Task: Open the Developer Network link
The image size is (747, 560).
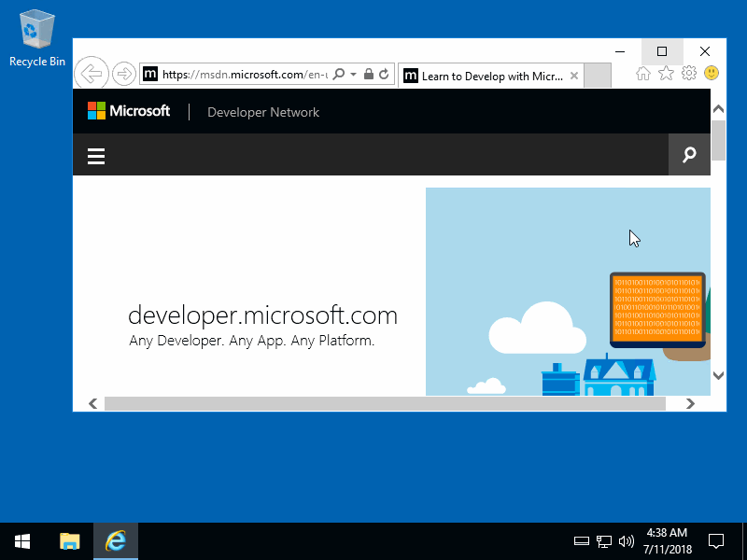Action: click(263, 112)
